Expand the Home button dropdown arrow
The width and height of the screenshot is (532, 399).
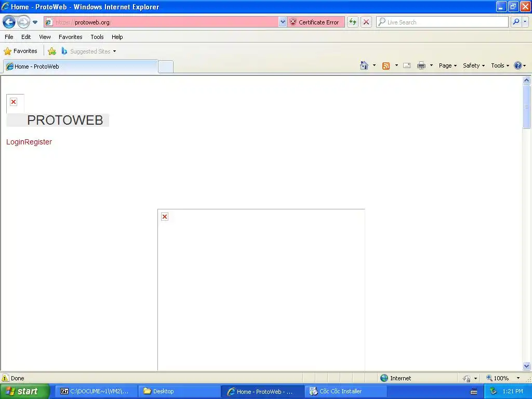pos(374,65)
